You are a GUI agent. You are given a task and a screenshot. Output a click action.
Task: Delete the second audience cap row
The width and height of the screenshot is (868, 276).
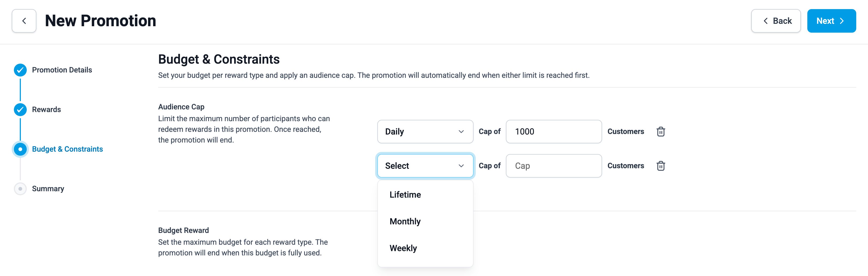660,166
